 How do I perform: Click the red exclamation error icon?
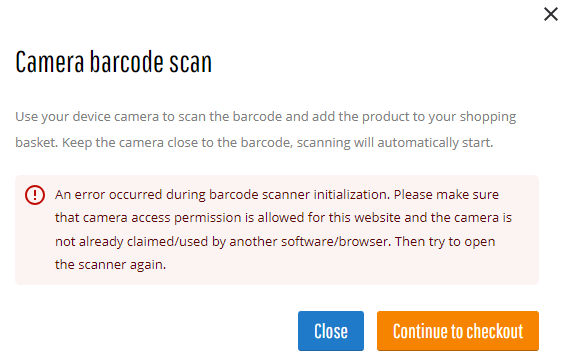coord(35,195)
